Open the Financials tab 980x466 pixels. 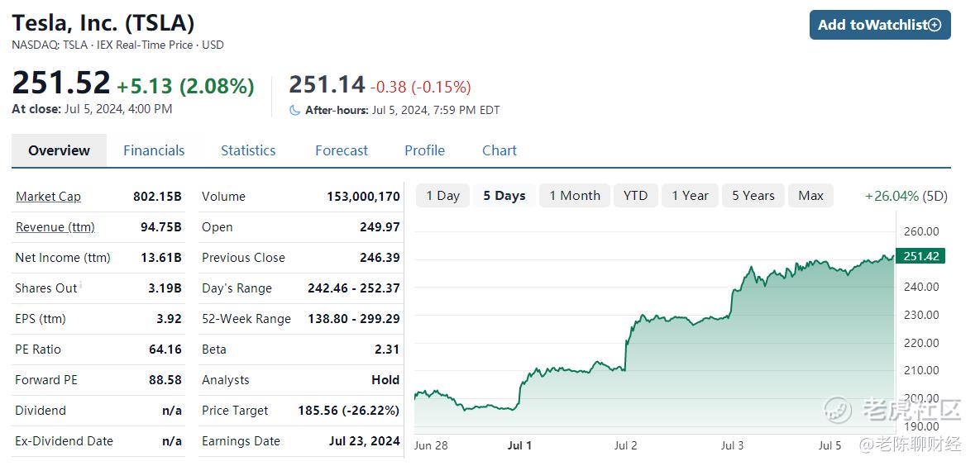[154, 150]
